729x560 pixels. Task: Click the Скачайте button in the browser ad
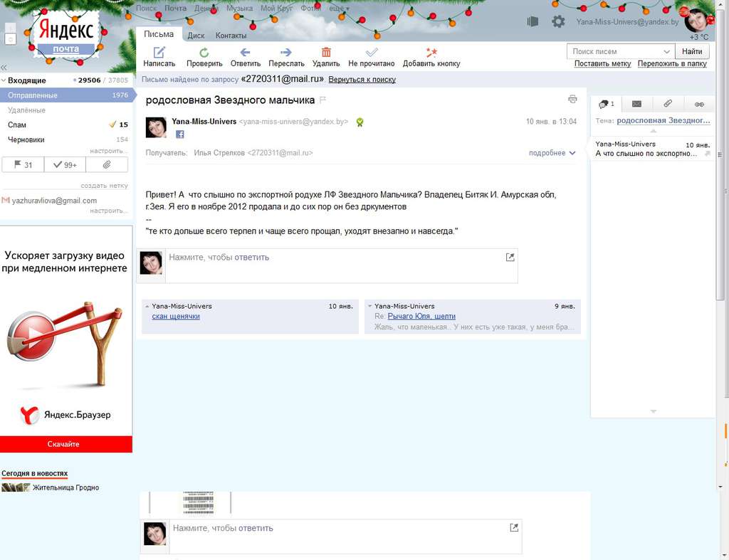click(x=66, y=444)
